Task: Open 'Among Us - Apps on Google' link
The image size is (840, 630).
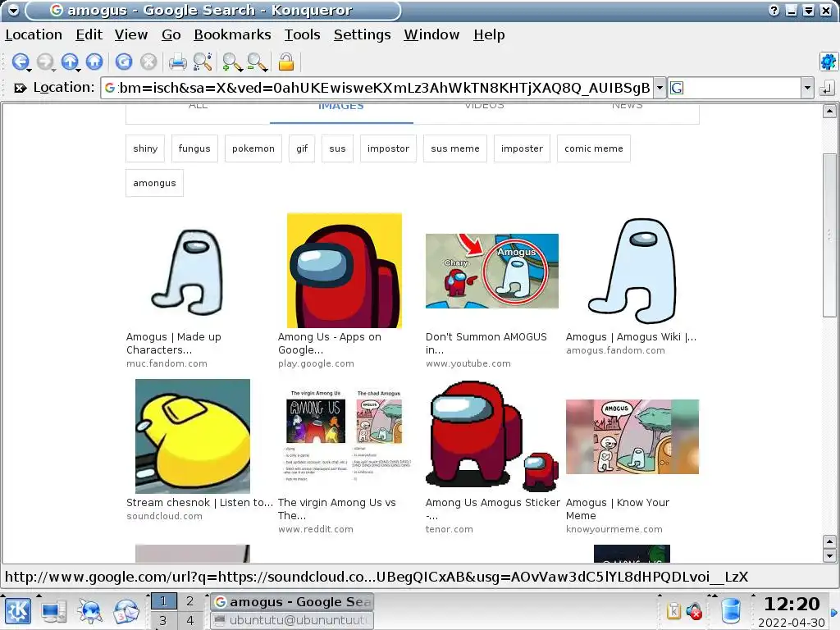Action: (330, 344)
